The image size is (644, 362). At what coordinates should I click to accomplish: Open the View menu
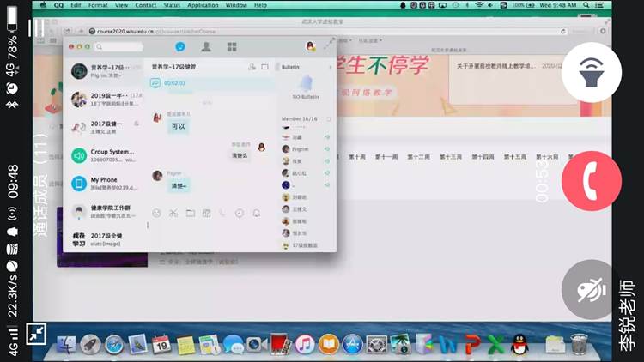121,5
